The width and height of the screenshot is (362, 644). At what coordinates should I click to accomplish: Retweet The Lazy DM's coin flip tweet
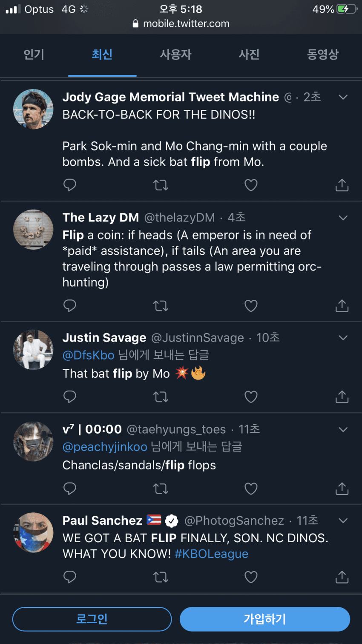point(161,305)
